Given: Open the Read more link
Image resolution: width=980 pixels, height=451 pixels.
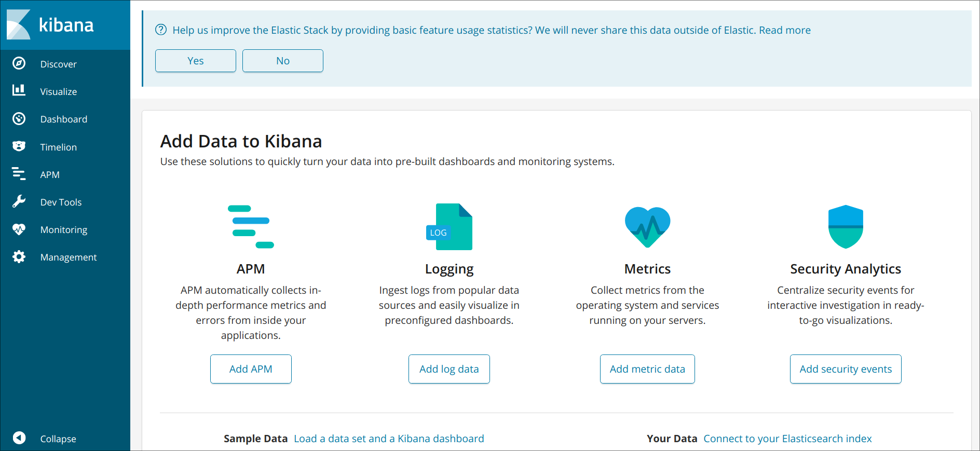Looking at the screenshot, I should point(784,30).
